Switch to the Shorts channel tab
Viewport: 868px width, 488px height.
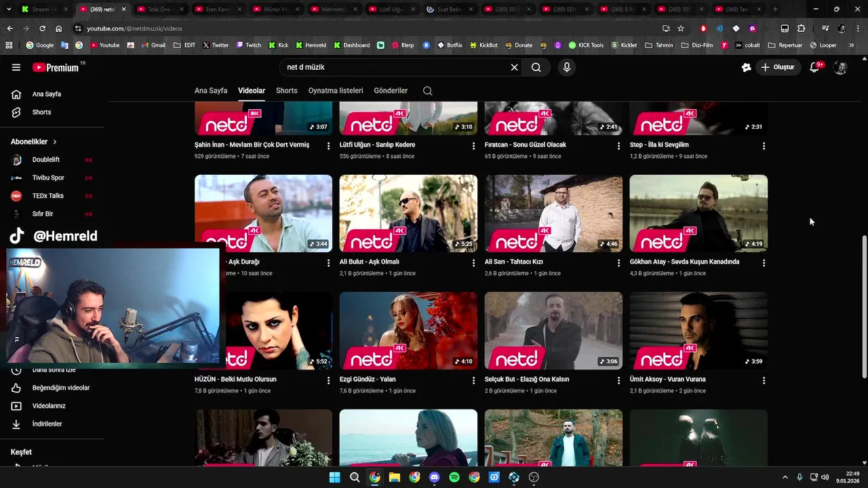(x=287, y=90)
